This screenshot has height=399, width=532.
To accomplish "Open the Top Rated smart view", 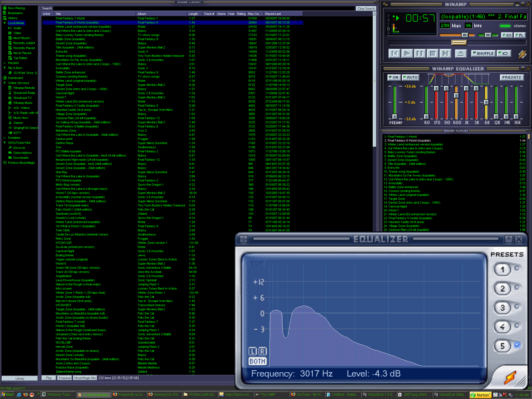I will 20,58.
